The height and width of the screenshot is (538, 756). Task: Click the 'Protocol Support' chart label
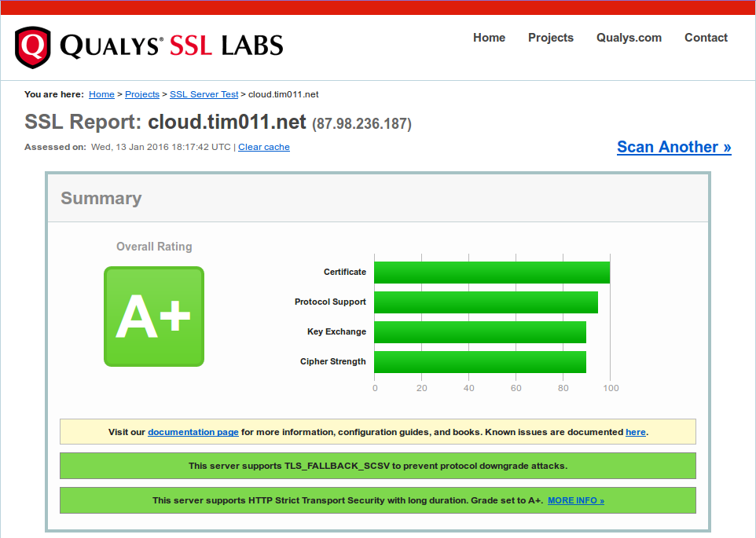click(330, 302)
